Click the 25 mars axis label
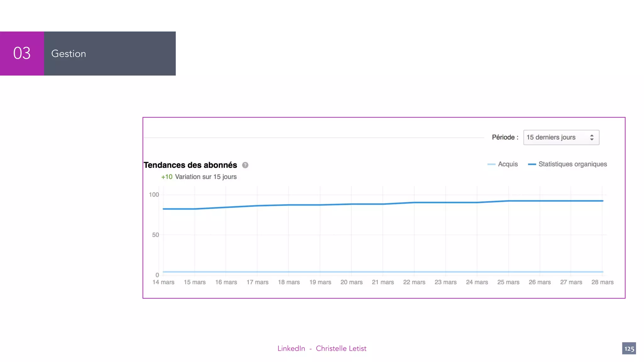The image size is (644, 362). click(x=508, y=282)
